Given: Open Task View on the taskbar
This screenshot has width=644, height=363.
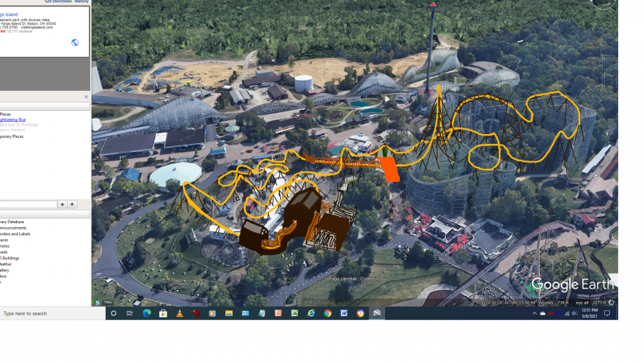Looking at the screenshot, I should pos(130,313).
